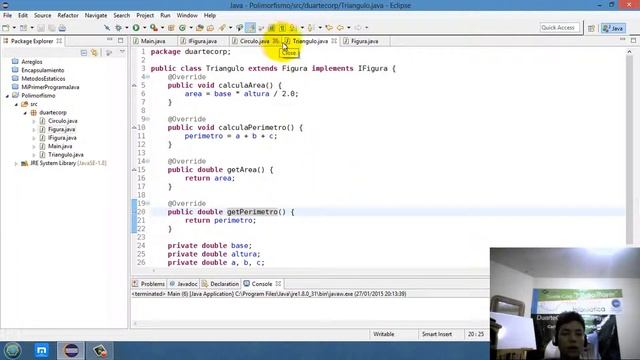Select the Arreglos project
Screen dimensions: 640x360
click(x=32, y=62)
